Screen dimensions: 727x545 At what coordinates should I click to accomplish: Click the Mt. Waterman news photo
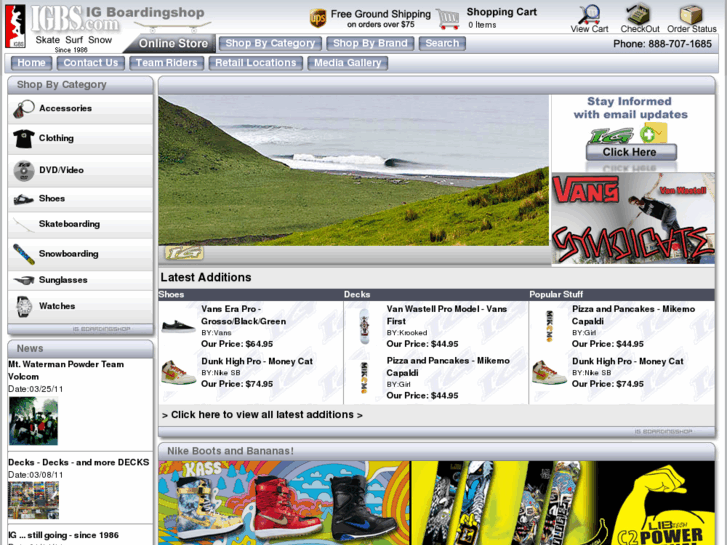click(x=33, y=421)
